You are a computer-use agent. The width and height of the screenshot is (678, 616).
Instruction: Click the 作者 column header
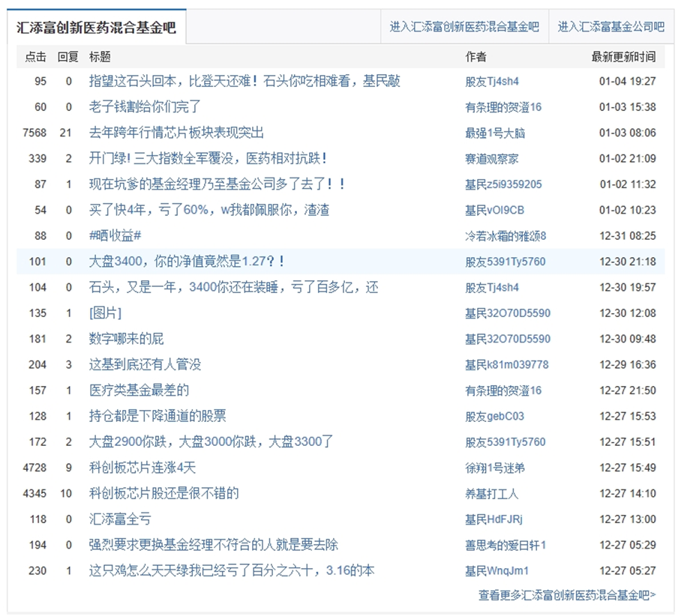coord(475,57)
